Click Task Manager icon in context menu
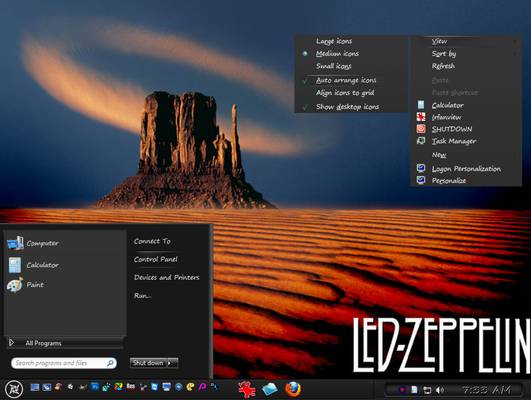 (421, 141)
